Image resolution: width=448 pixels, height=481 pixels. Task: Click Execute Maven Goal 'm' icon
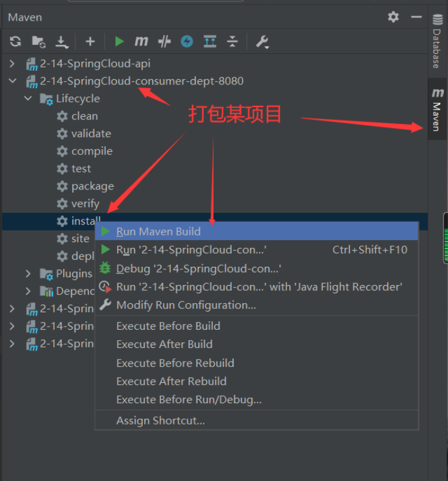click(x=141, y=41)
